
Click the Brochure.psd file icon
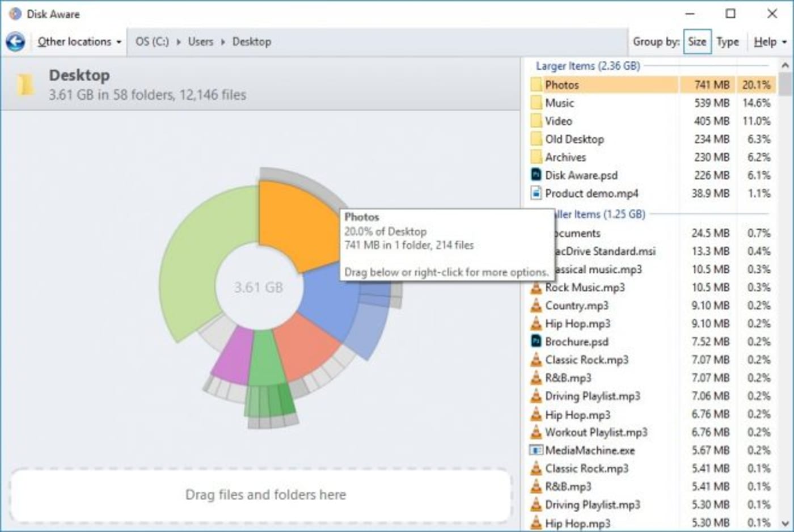536,341
